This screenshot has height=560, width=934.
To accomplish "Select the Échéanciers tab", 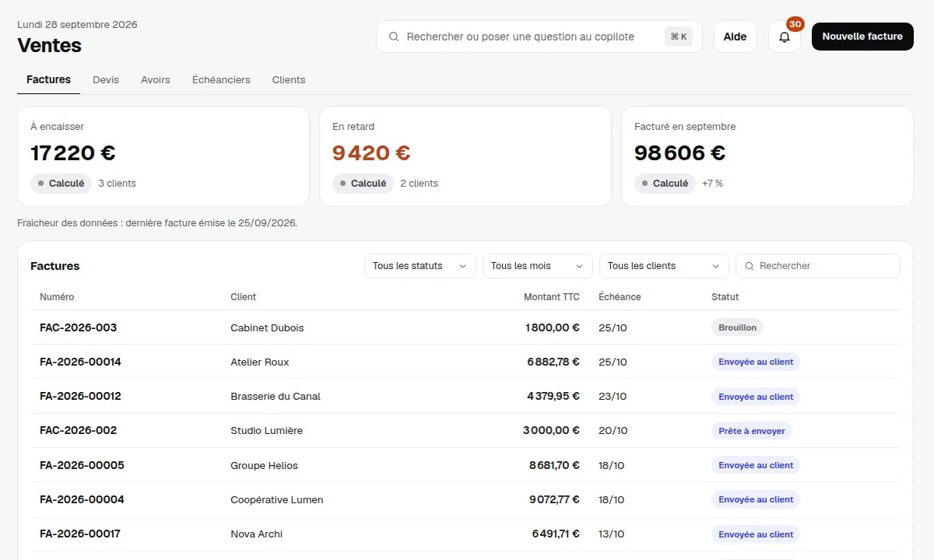I will (221, 79).
